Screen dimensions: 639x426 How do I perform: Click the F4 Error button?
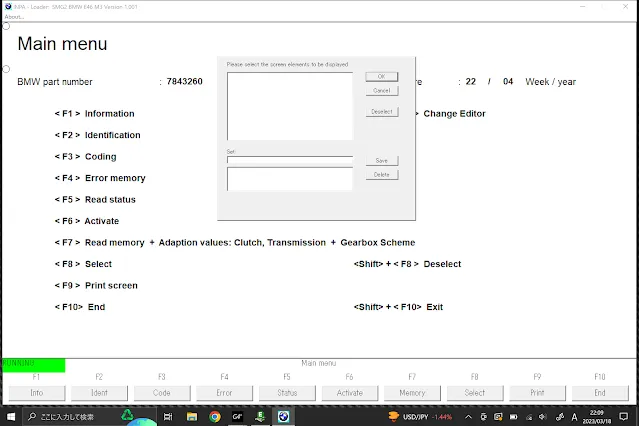(x=224, y=393)
